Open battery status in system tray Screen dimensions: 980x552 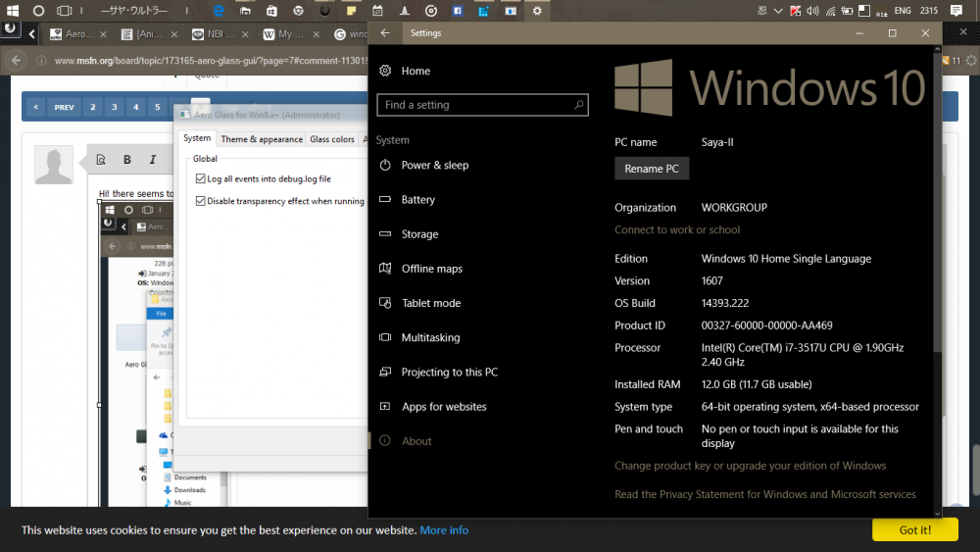[847, 11]
